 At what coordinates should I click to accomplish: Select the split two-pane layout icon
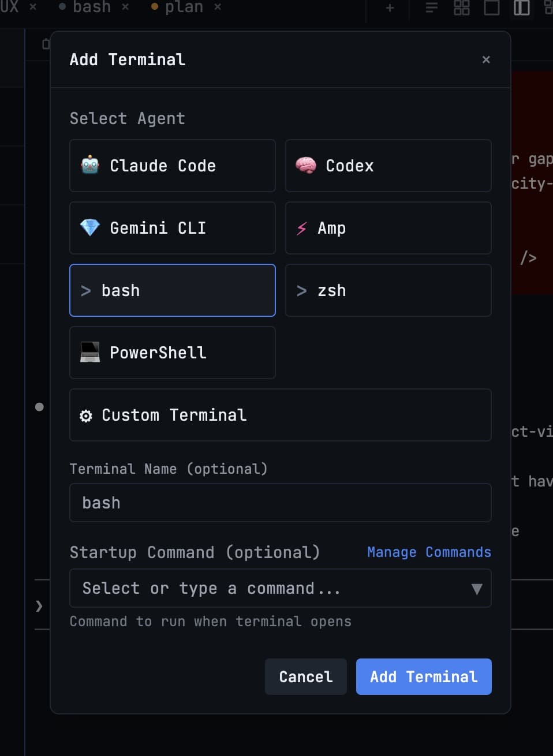(x=521, y=8)
